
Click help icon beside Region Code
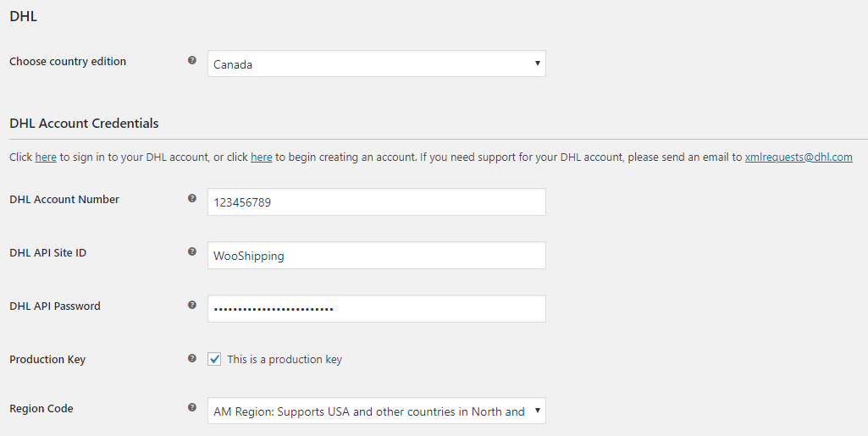click(x=192, y=408)
